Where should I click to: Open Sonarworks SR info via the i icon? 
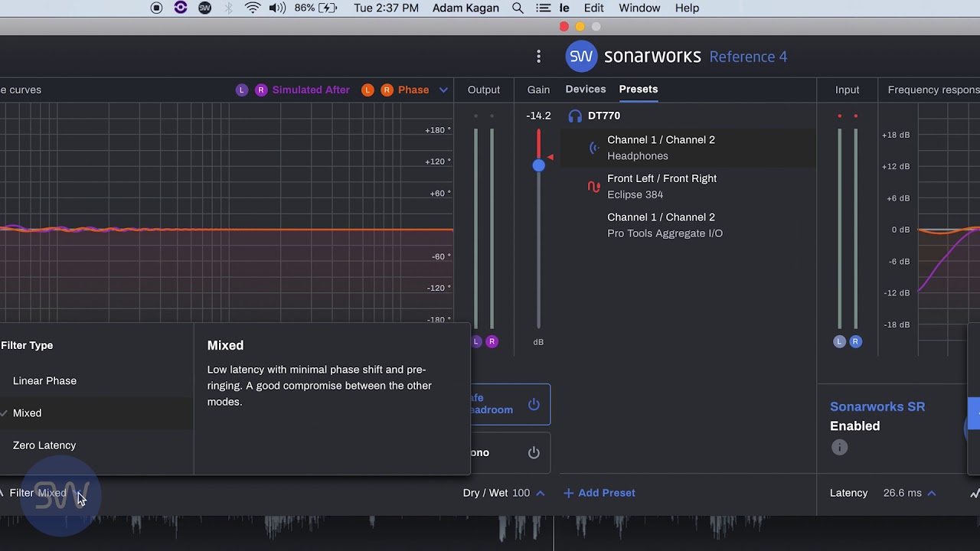pyautogui.click(x=839, y=447)
